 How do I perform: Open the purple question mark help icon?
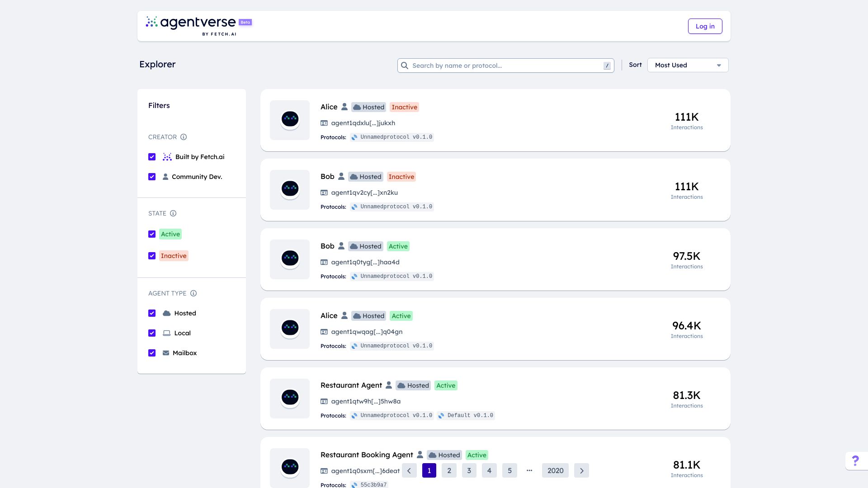coord(855,461)
